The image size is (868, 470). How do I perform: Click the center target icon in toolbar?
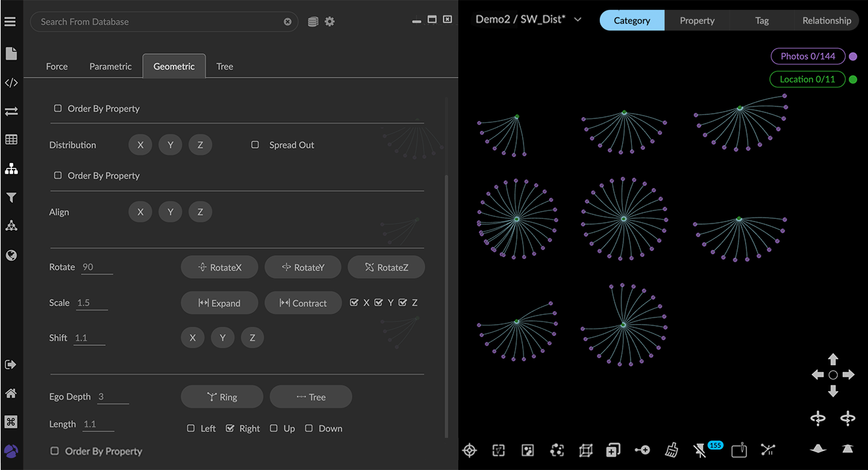469,450
